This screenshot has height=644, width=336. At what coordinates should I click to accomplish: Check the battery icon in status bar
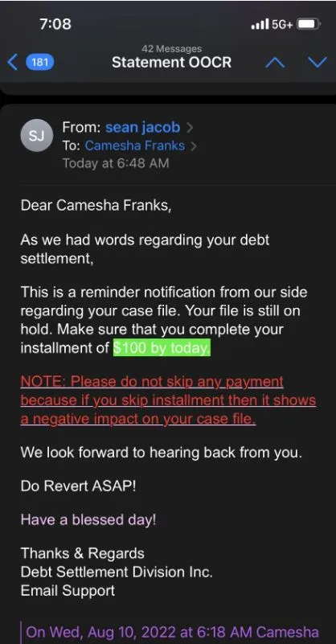pos(309,24)
